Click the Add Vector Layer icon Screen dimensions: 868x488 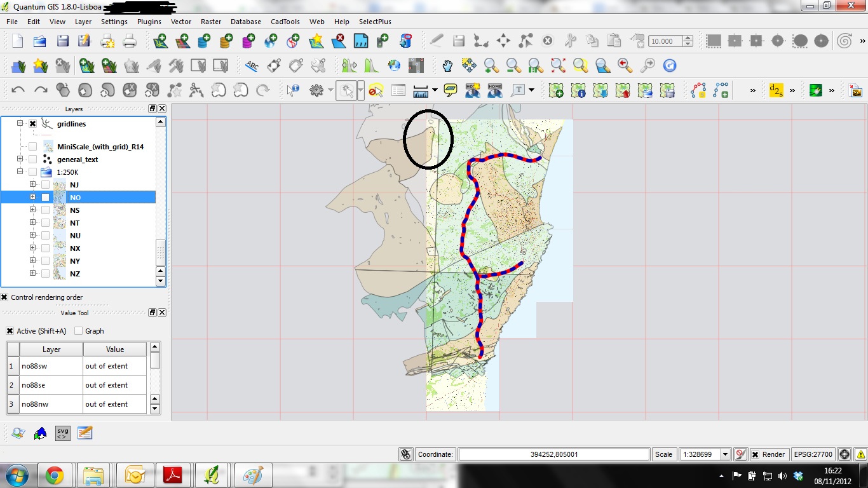coord(161,41)
